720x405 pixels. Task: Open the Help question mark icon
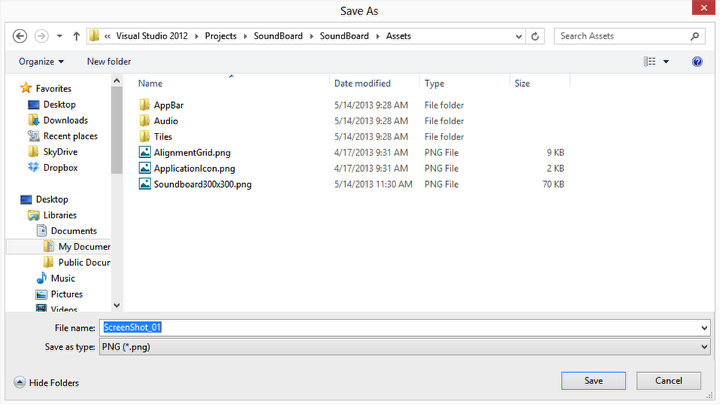tap(697, 62)
